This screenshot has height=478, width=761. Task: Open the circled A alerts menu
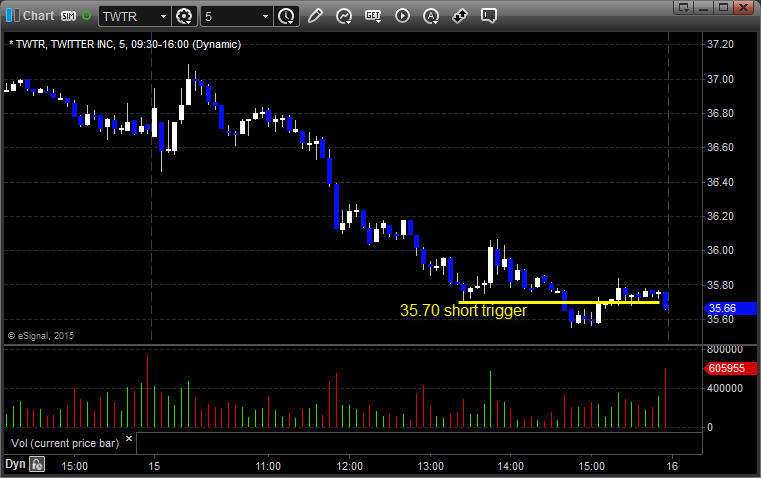click(430, 16)
